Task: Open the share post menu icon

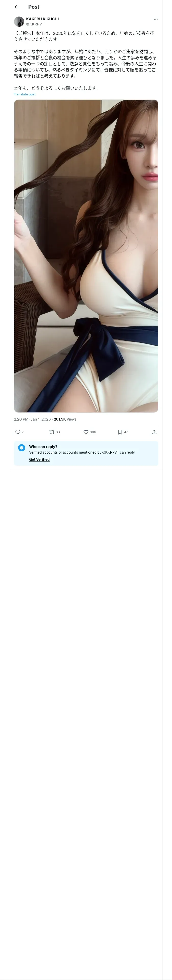Action: point(154,432)
